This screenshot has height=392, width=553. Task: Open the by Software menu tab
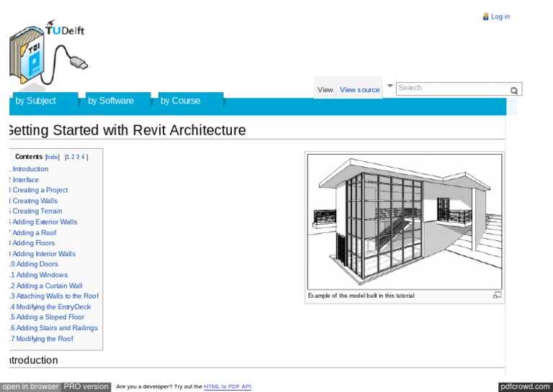coord(117,101)
